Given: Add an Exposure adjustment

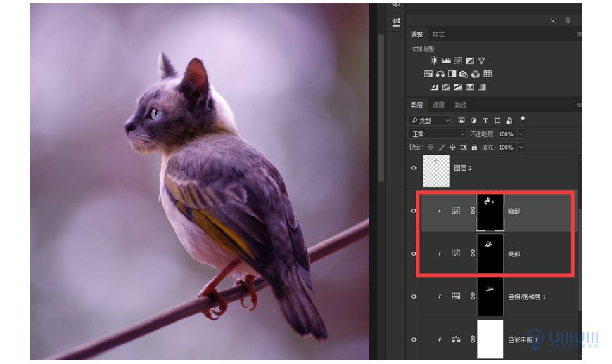Looking at the screenshot, I should tap(470, 60).
